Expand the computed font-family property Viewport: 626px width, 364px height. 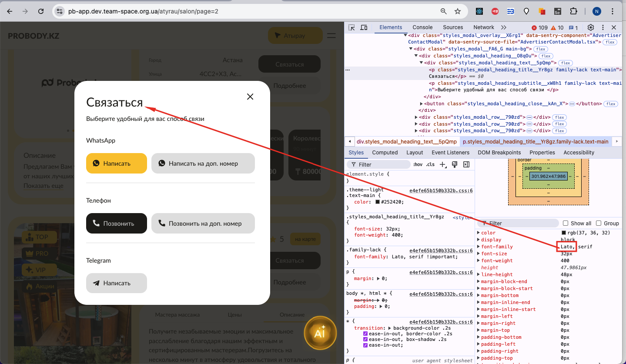(479, 247)
